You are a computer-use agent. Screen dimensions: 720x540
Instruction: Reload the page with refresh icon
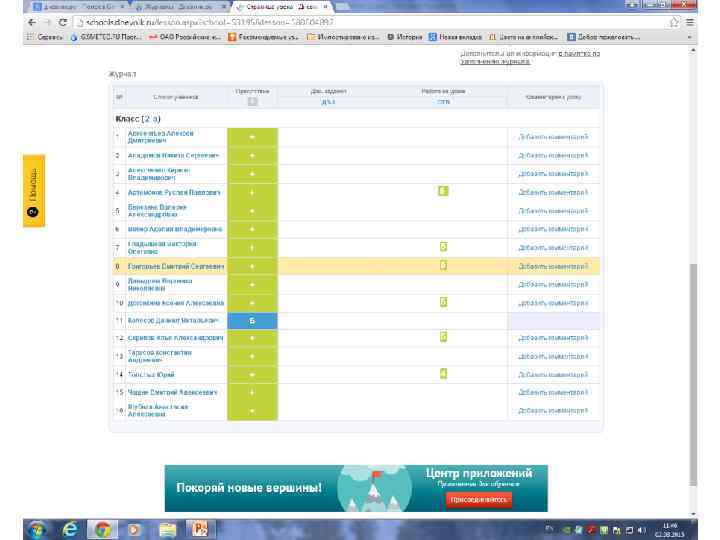[x=62, y=22]
